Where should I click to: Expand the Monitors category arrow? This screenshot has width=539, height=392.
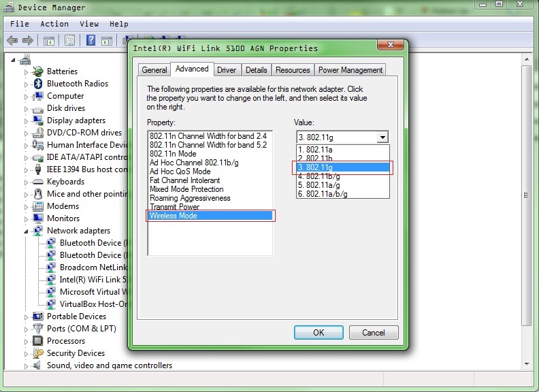pyautogui.click(x=27, y=218)
